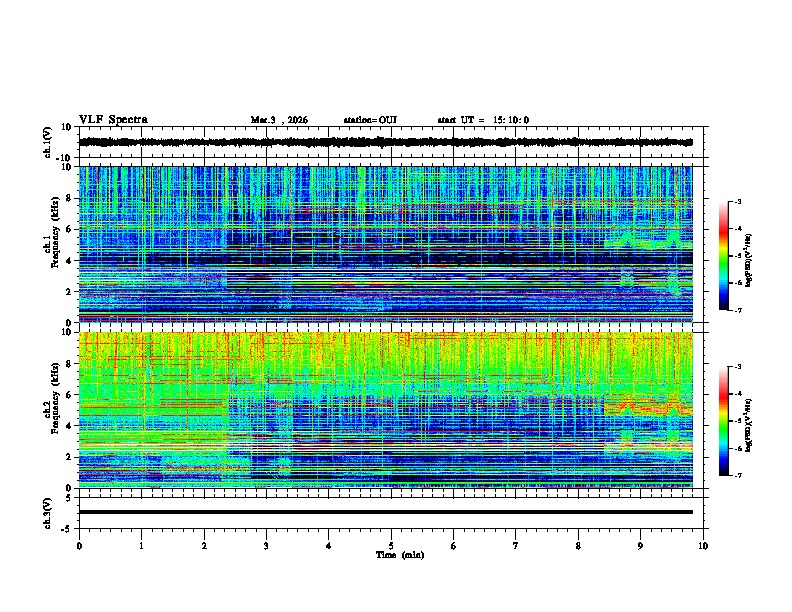Click the ch.1 spectrogram plot
Screen dimensions: 792x612
point(386,244)
